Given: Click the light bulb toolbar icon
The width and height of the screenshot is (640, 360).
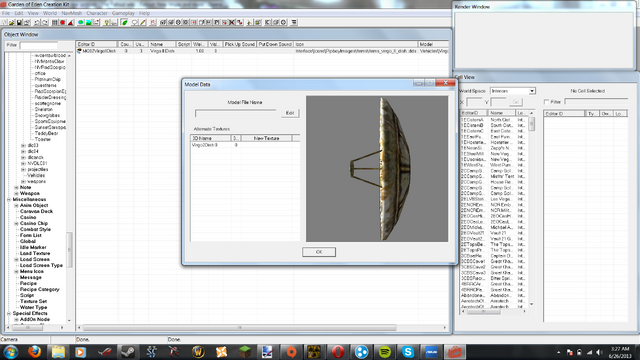Looking at the screenshot, I should [107, 22].
